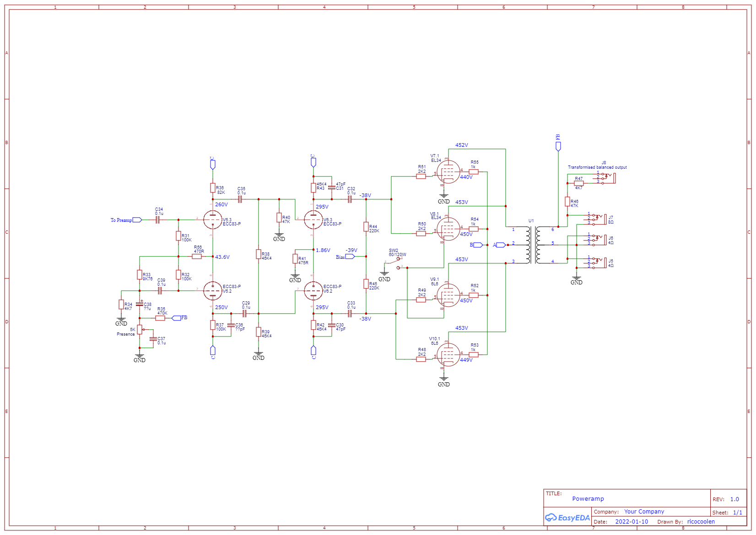Click the 43.6V voltage label
The width and height of the screenshot is (756, 535).
[222, 257]
